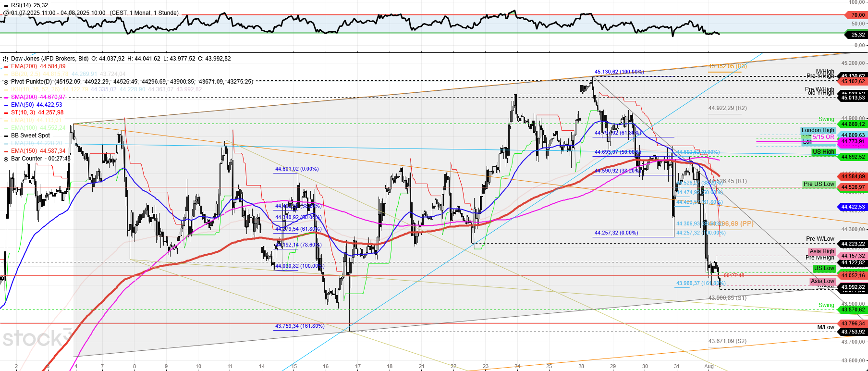Click the Bar Counter circle icon
This screenshot has width=868, height=371.
tap(6, 159)
